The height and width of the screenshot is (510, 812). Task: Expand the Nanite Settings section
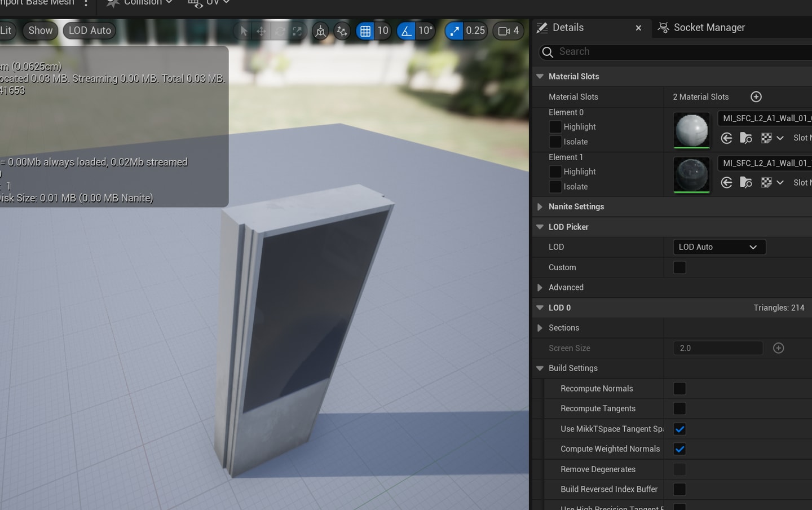540,207
